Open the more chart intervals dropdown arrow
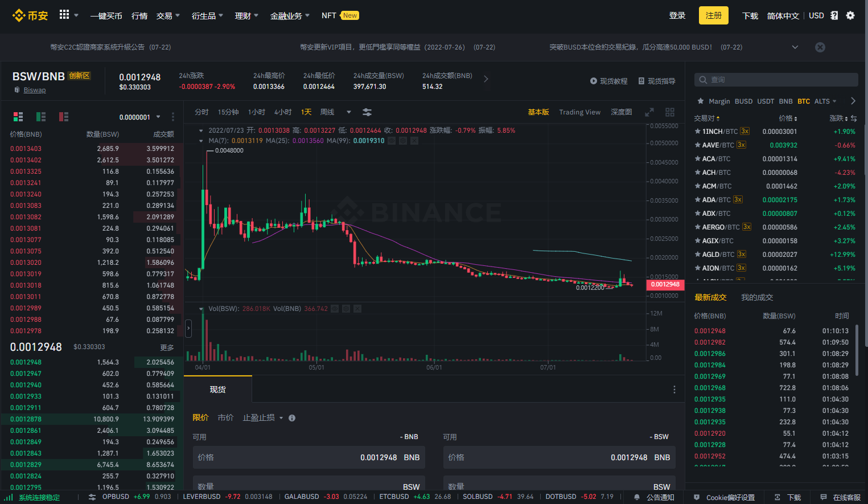Screen dimensions: 868x504 coord(349,112)
